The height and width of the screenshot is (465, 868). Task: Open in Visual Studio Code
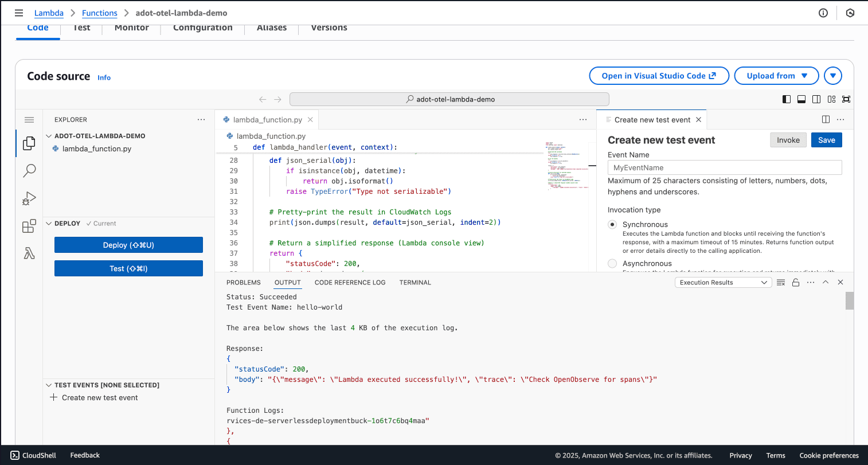(659, 75)
